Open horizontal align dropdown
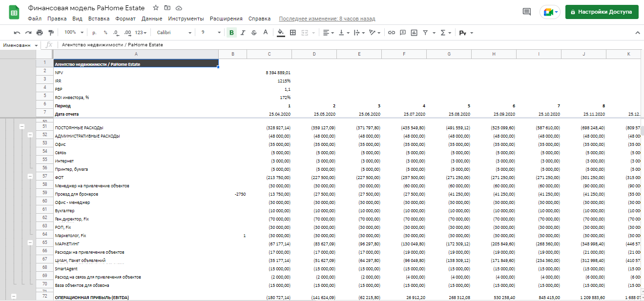The height and width of the screenshot is (301, 644). pos(329,33)
